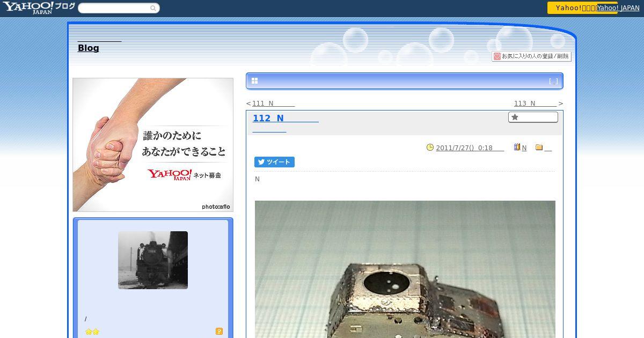The width and height of the screenshot is (644, 338).
Task: Click the Yahoo net donation banner
Action: pos(153,145)
